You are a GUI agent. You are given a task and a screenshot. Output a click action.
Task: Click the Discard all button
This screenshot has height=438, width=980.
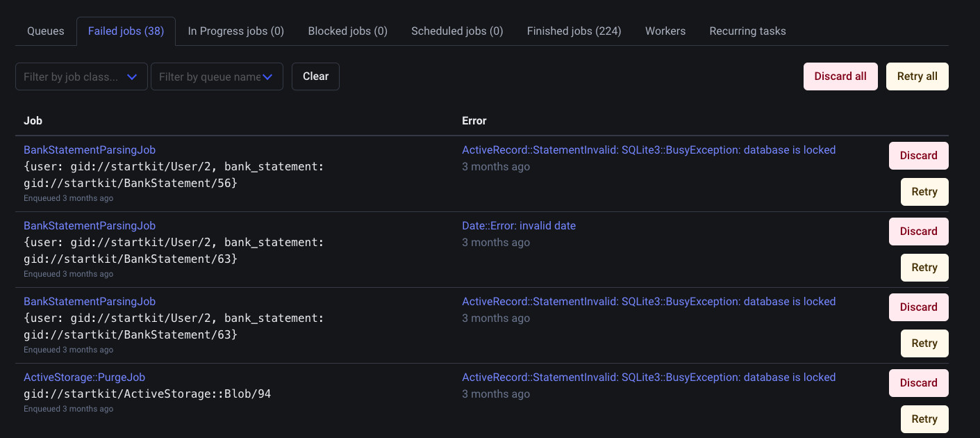pos(840,76)
